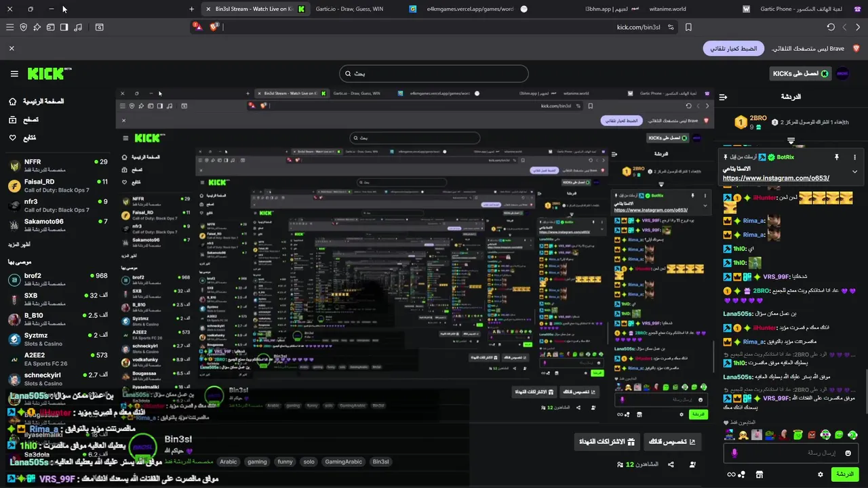
Task: Click the shield icon in browser toolbar
Action: point(24,27)
